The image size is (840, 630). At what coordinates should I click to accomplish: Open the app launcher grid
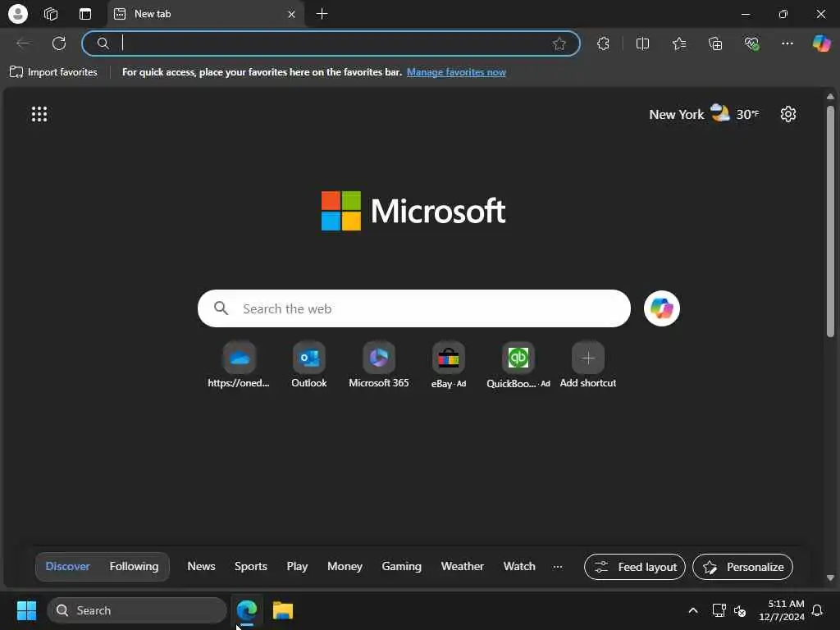pyautogui.click(x=39, y=114)
